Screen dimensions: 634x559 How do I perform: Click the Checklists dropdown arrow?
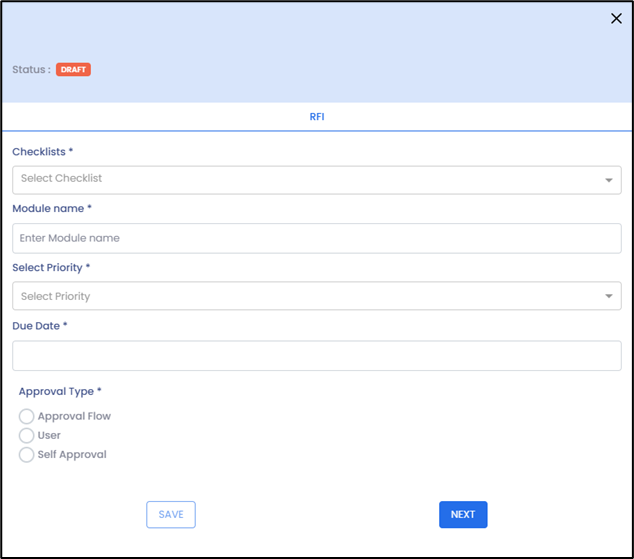tap(609, 180)
